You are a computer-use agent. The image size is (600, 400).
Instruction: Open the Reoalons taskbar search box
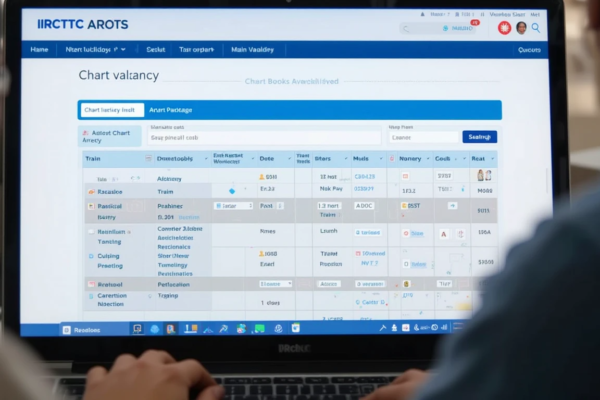coord(95,330)
